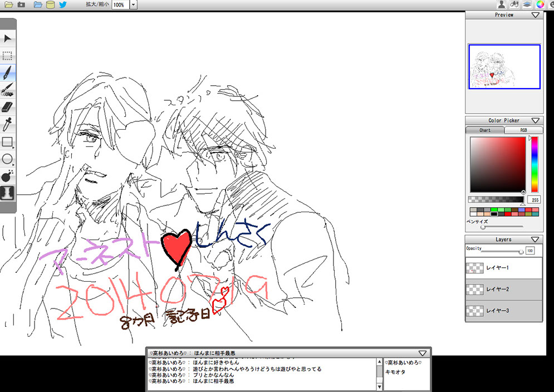The width and height of the screenshot is (554, 392).
Task: Toggle the user silhouette panel icon
Action: point(502,4)
